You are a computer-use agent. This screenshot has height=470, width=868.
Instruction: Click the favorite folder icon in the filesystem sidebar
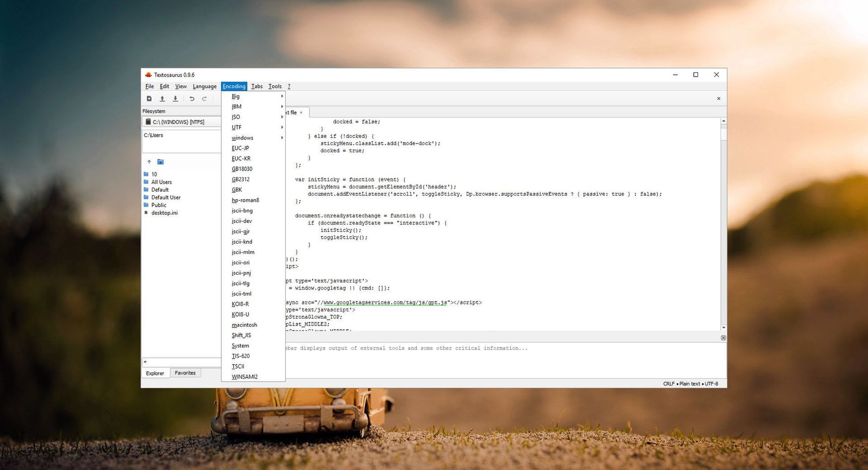point(160,162)
